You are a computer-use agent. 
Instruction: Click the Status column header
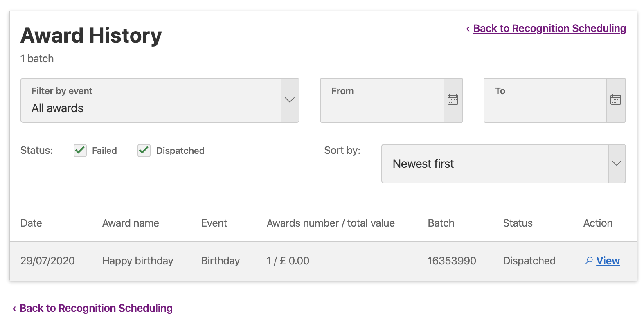[x=518, y=223]
